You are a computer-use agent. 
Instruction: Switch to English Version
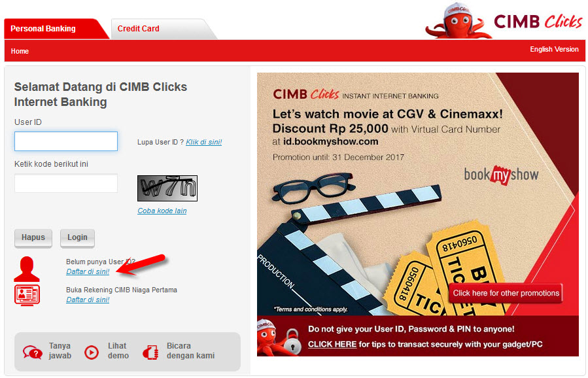tap(554, 49)
